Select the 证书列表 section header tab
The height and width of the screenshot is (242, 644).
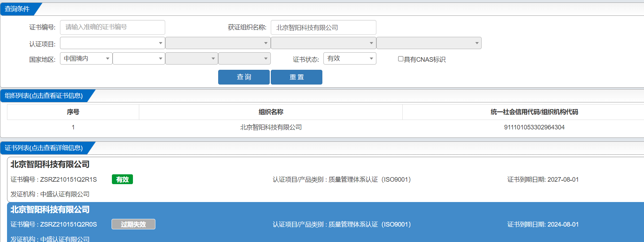44,148
